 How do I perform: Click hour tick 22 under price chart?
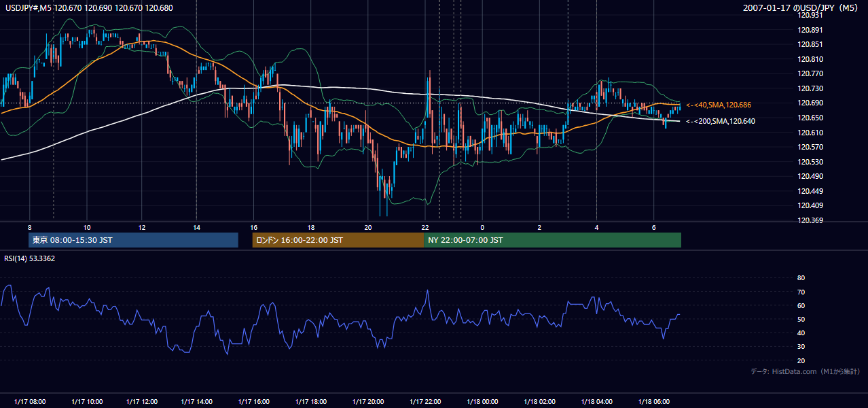pyautogui.click(x=424, y=227)
